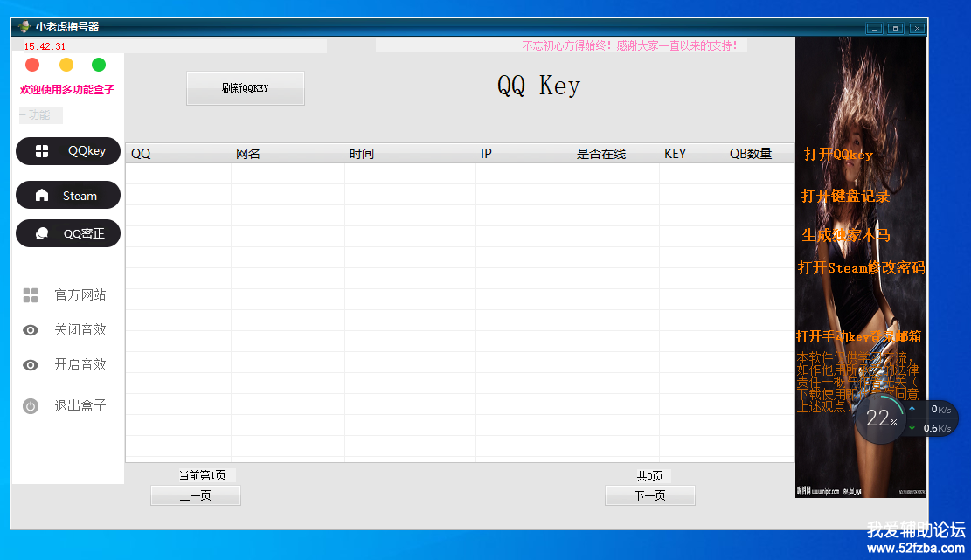Click the 15:42:31 clock text

tap(45, 46)
